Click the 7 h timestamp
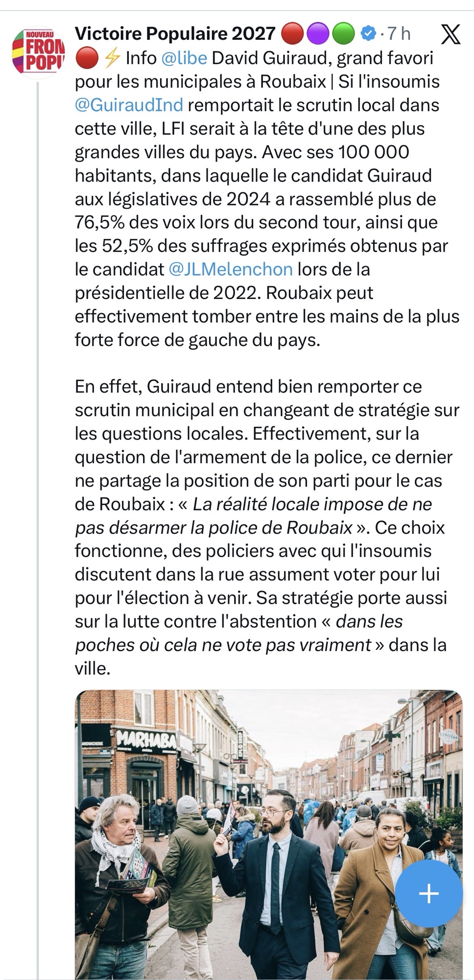The width and height of the screenshot is (474, 980). (x=399, y=33)
